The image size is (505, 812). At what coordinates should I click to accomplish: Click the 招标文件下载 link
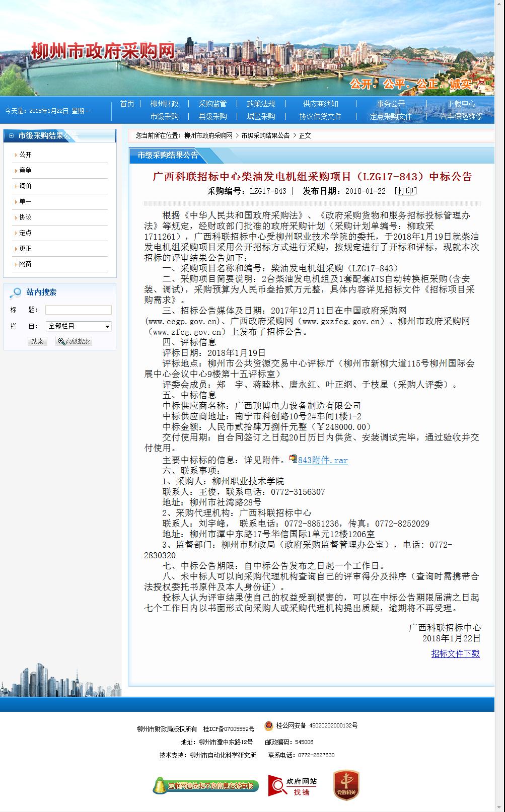[x=455, y=653]
